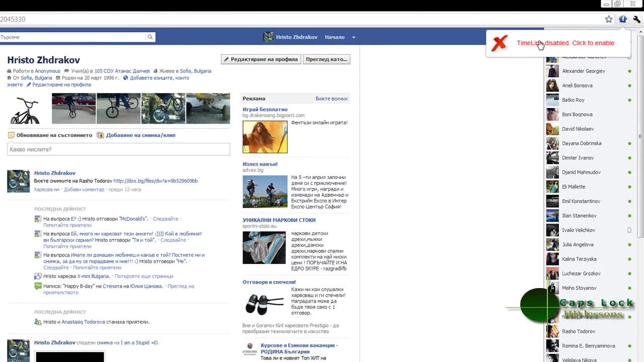Click Julia Angelova's chat avatar
The image size is (644, 362).
552,244
